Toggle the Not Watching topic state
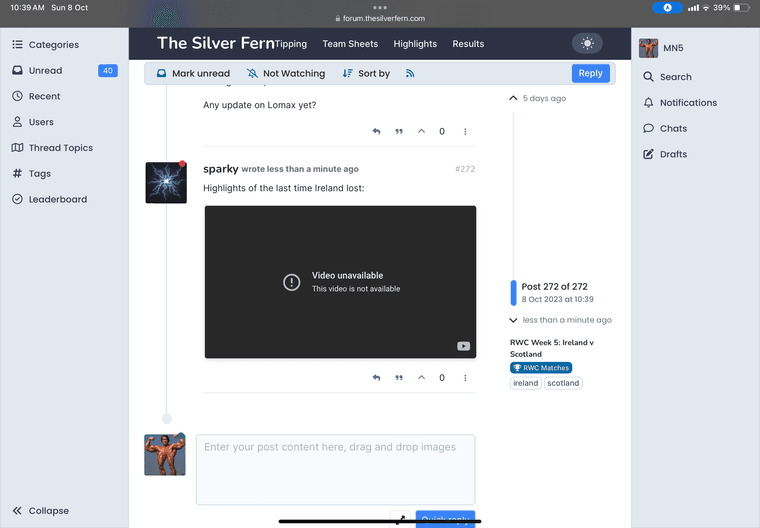Viewport: 760px width, 528px height. [285, 74]
